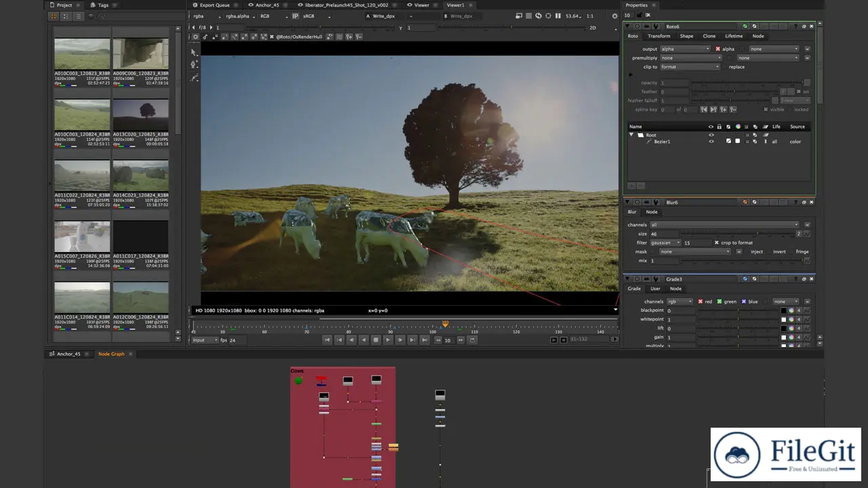The image size is (868, 488).
Task: Switch to Roto6 Transform tab
Action: coord(658,36)
